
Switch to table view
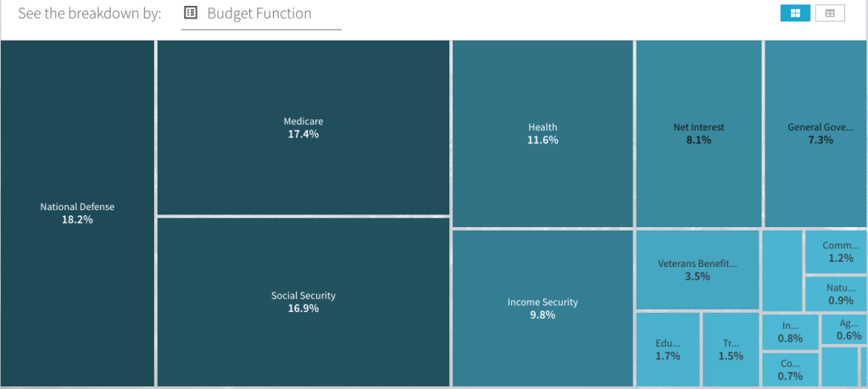(830, 13)
